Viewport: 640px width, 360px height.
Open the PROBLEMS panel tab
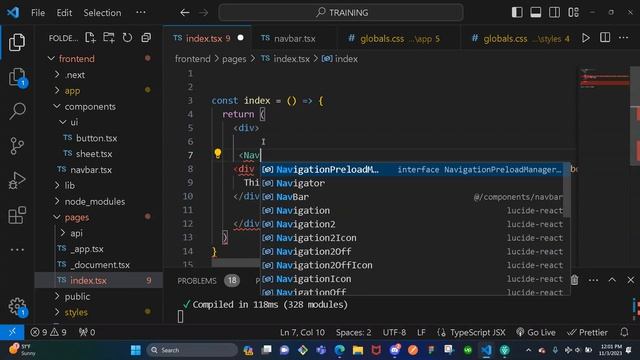pyautogui.click(x=197, y=281)
